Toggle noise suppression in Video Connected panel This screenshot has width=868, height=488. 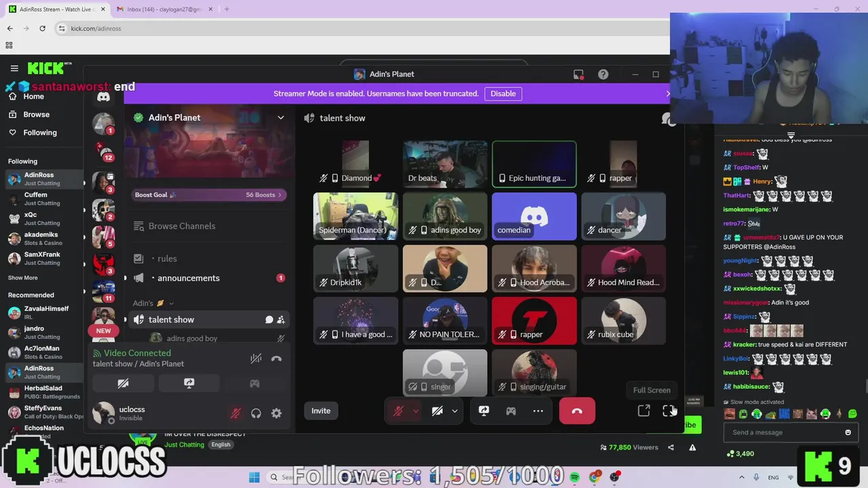[x=256, y=359]
